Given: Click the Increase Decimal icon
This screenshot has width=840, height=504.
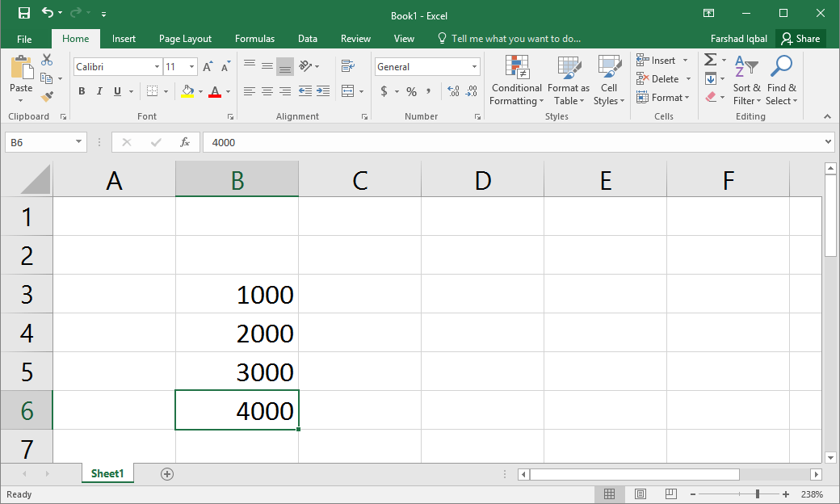Looking at the screenshot, I should click(452, 92).
